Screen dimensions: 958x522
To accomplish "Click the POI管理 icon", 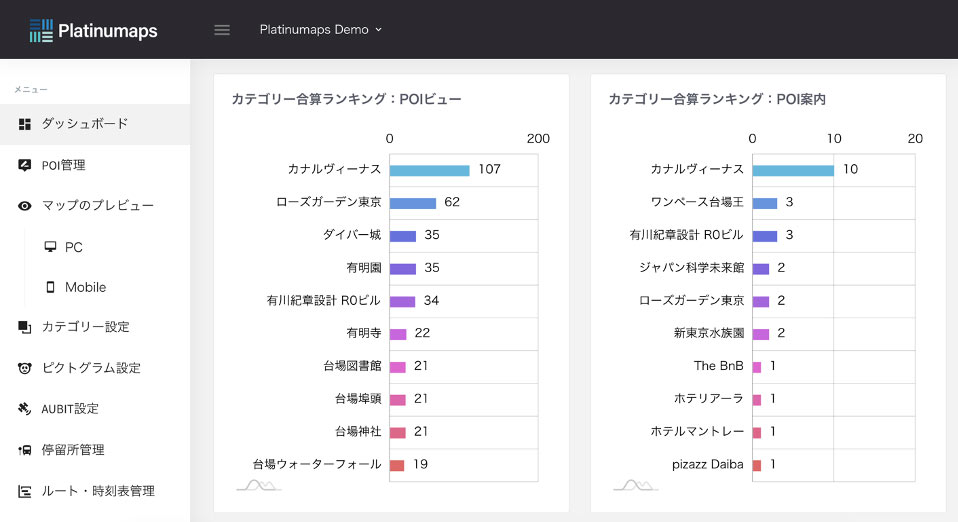I will [24, 165].
